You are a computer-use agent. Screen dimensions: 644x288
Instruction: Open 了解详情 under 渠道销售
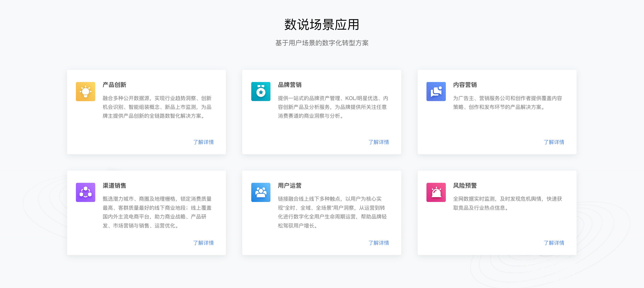click(x=204, y=243)
